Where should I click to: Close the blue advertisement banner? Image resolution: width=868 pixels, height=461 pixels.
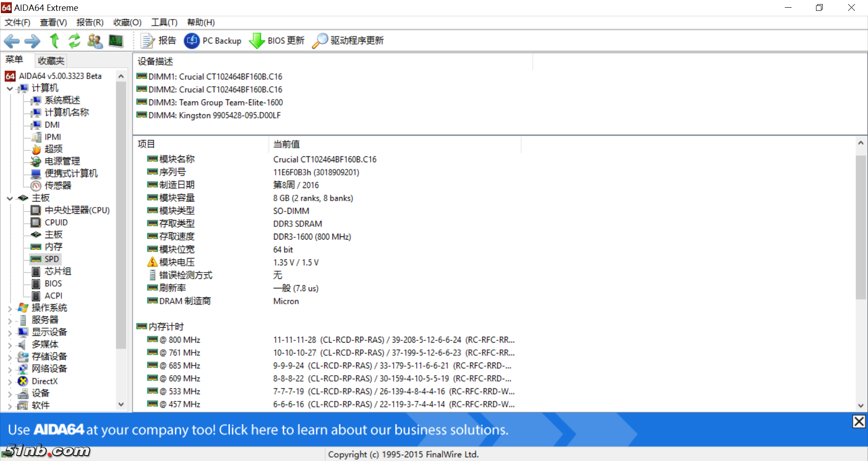(x=859, y=421)
